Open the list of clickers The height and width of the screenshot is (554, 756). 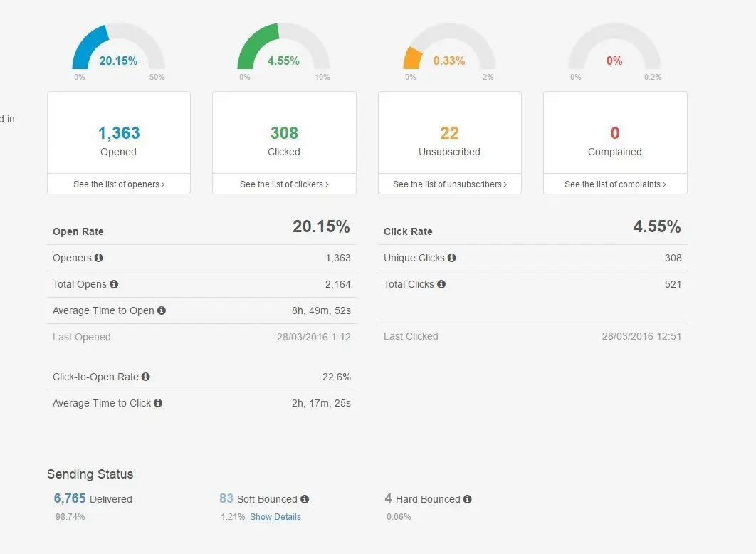point(284,184)
